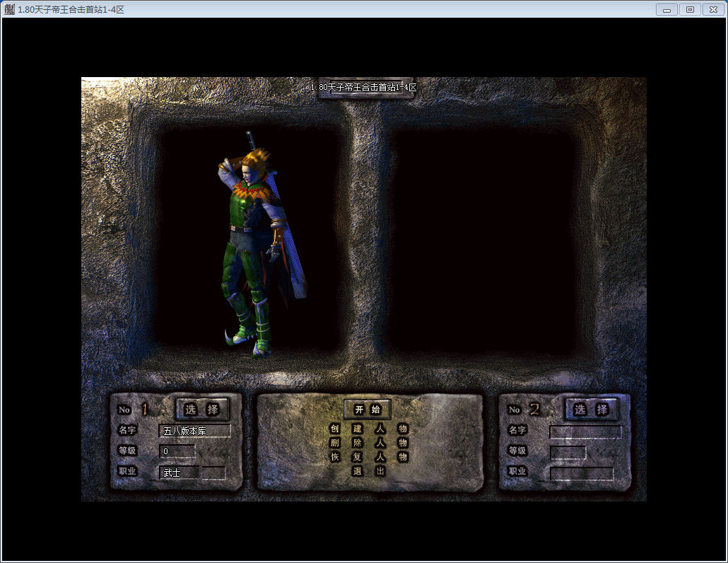The image size is (728, 563).
Task: Click 创建人物 to create a character
Action: coord(368,429)
